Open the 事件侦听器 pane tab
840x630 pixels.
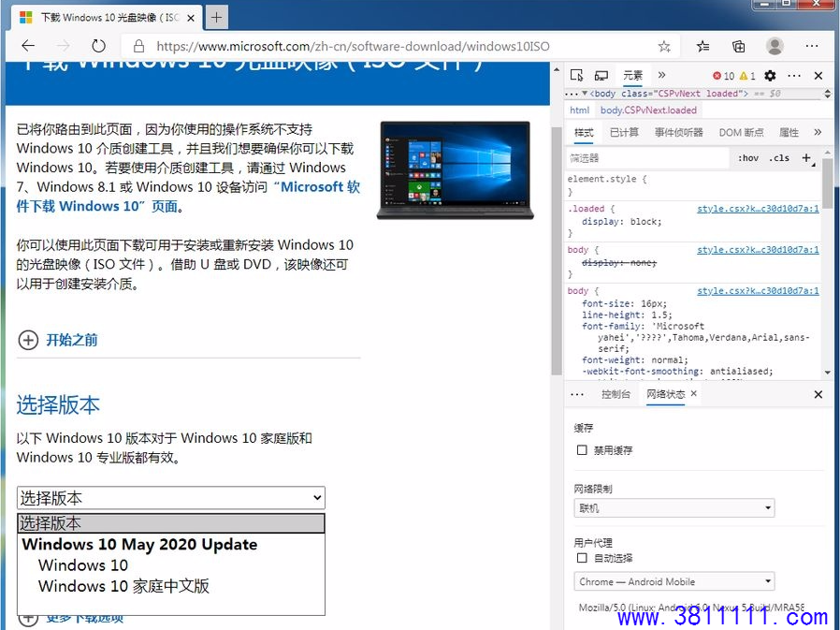click(x=679, y=132)
